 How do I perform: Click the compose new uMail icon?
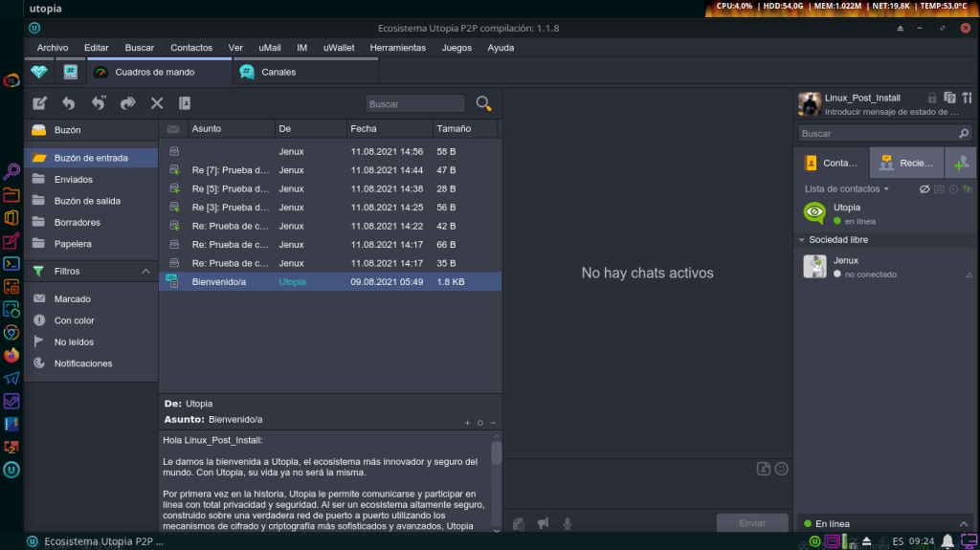click(x=39, y=103)
